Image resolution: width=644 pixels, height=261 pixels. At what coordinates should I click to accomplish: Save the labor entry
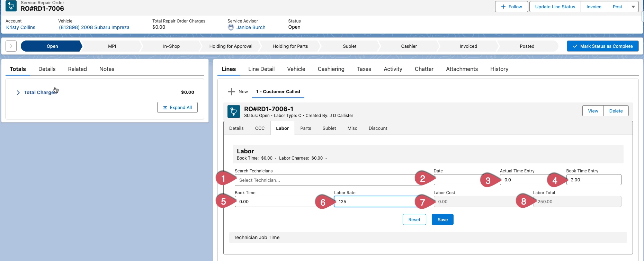(x=442, y=219)
